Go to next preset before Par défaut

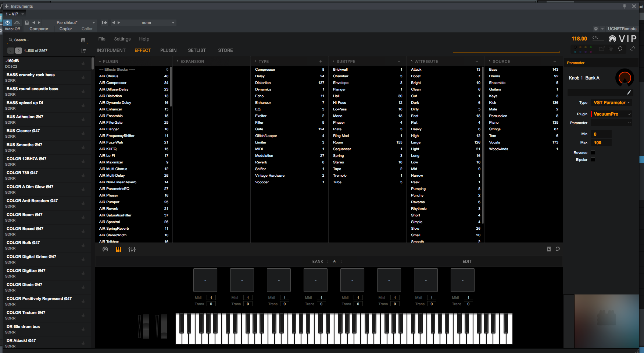click(39, 22)
